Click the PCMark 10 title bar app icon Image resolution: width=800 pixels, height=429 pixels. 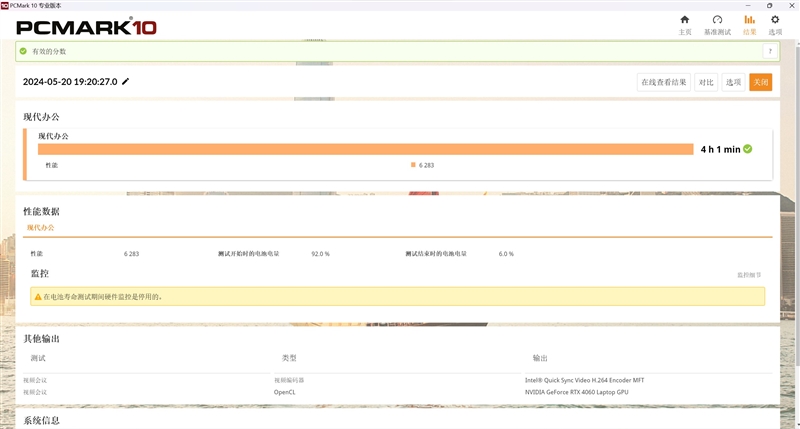point(5,5)
